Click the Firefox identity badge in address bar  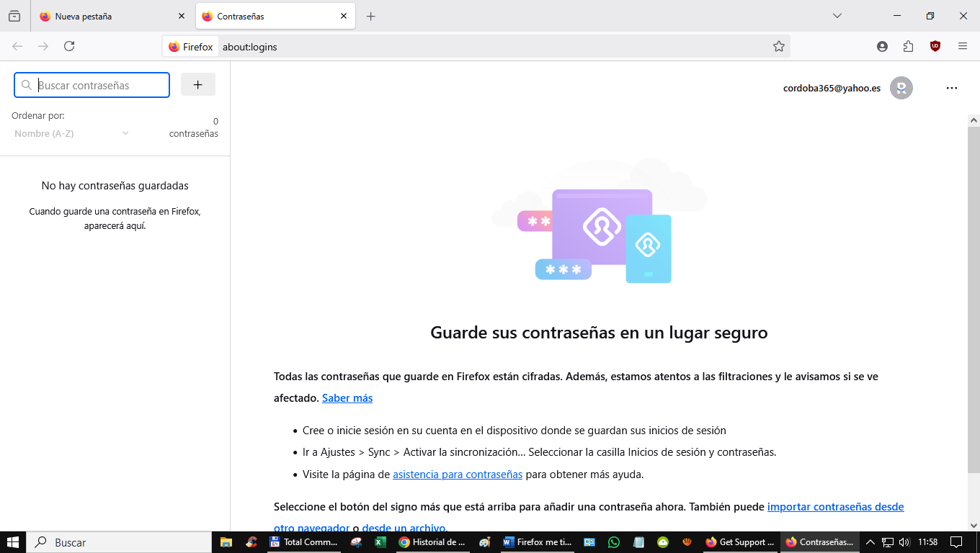[x=191, y=47]
